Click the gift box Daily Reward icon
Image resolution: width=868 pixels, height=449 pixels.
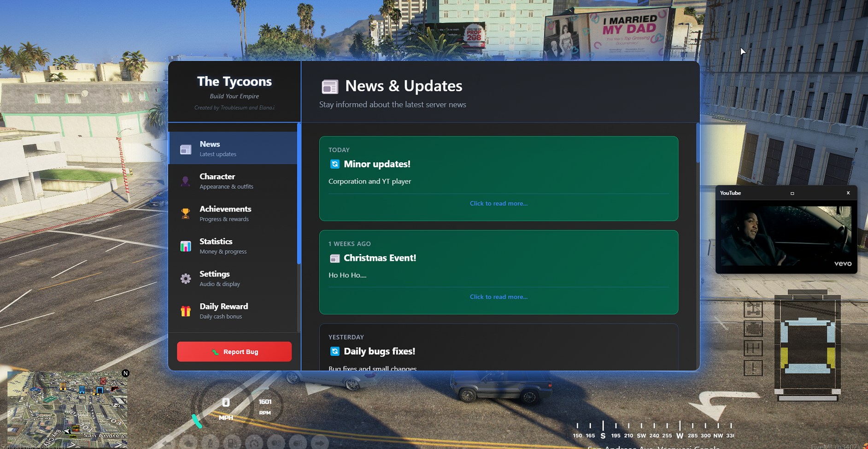186,311
